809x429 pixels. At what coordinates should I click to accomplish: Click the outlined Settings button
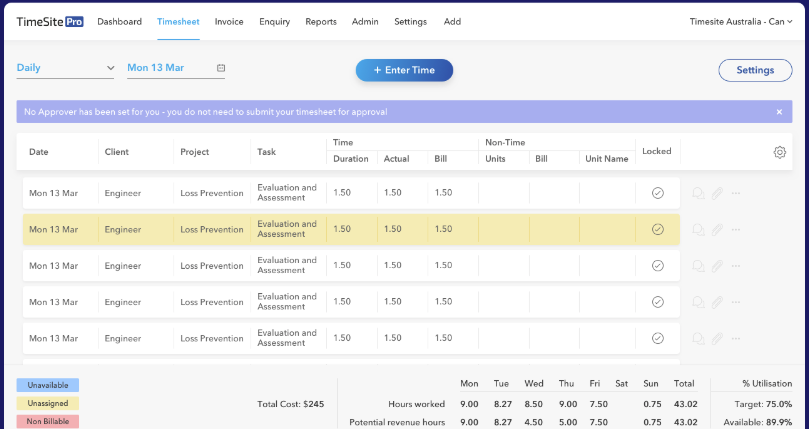click(x=755, y=70)
